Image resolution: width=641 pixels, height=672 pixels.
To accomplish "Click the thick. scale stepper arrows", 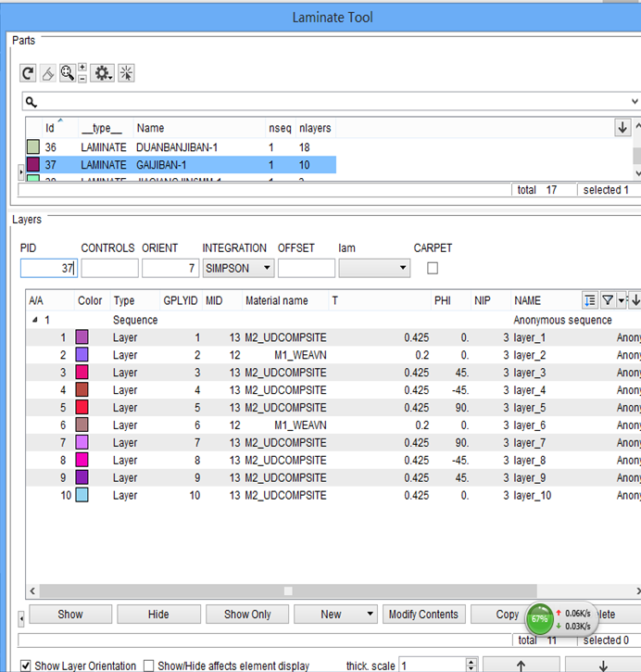I will pyautogui.click(x=471, y=665).
